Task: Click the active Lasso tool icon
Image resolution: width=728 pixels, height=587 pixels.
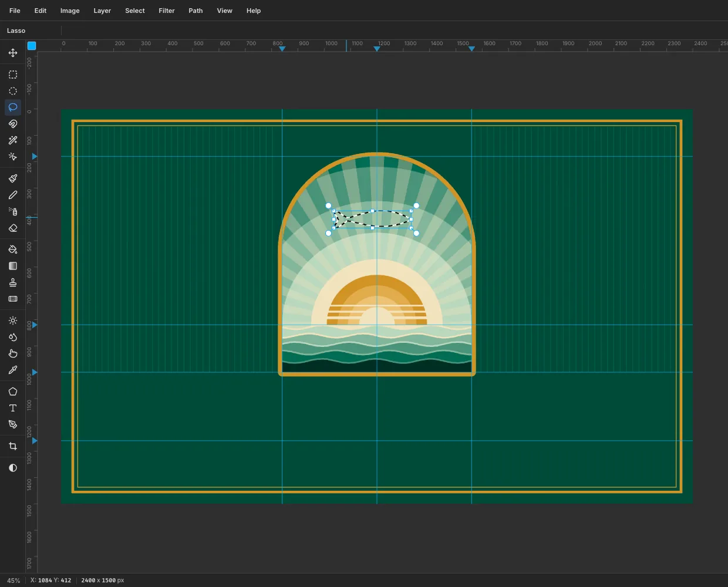Action: tap(13, 107)
